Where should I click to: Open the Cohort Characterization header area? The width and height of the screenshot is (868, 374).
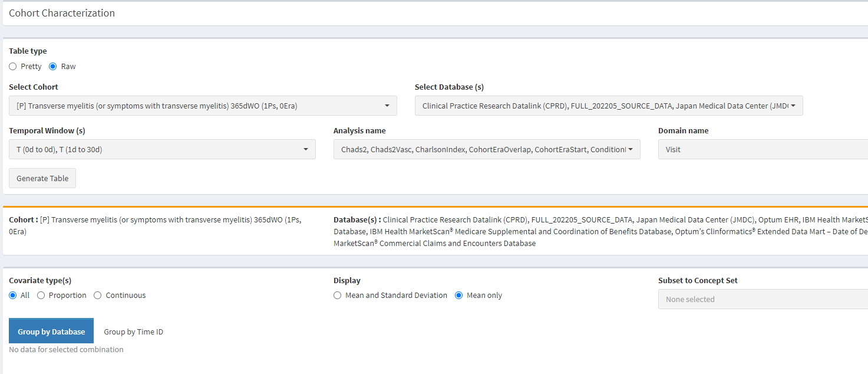point(62,12)
